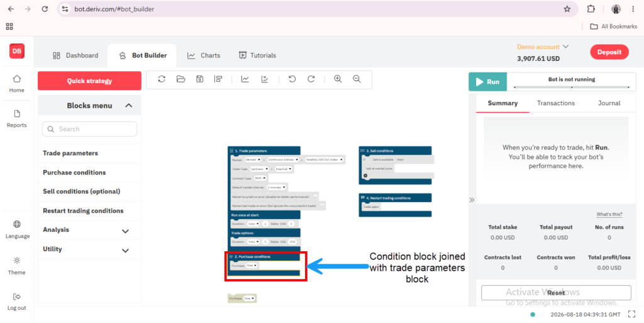Zoom out of the workspace
This screenshot has height=323, width=644.
click(x=357, y=79)
